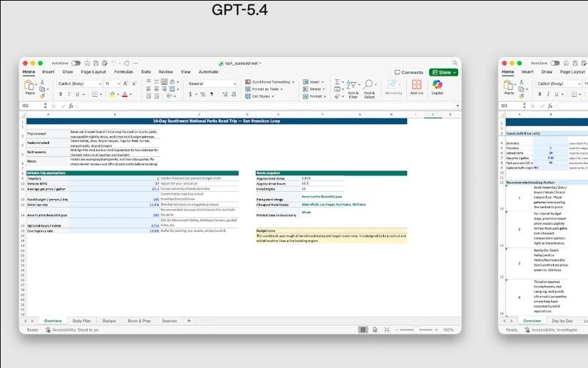Open the Conditional Formatting dropdown
This screenshot has height=368, width=588.
pos(269,82)
